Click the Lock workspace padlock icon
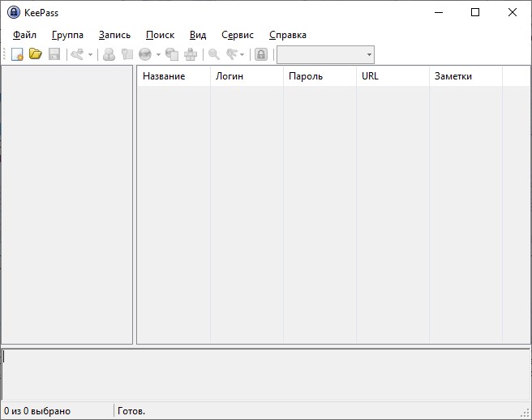 261,54
